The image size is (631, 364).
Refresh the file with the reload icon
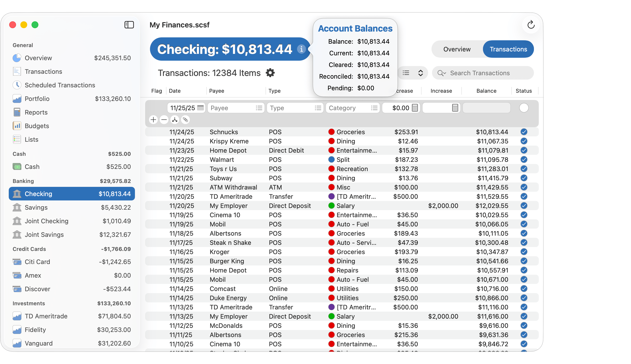tap(531, 25)
